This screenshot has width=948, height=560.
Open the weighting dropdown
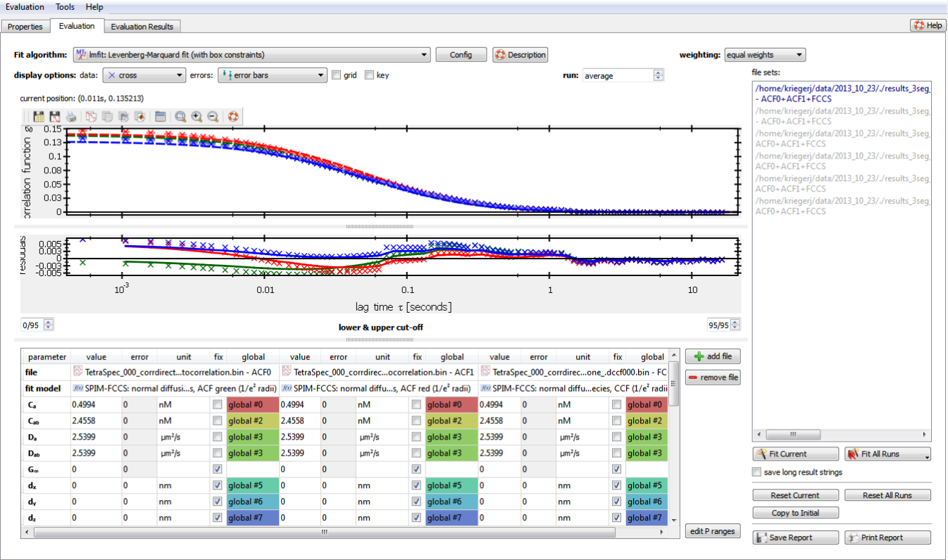[x=765, y=55]
